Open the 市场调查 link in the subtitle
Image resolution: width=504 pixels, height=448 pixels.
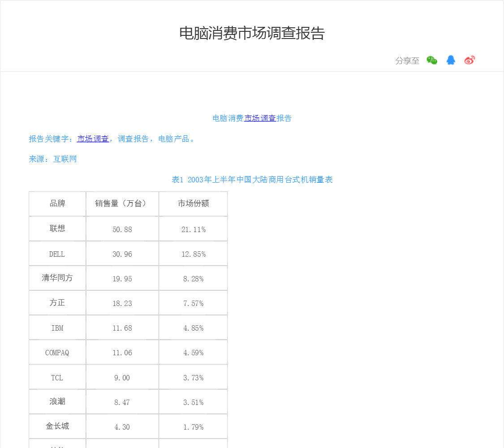(x=260, y=118)
